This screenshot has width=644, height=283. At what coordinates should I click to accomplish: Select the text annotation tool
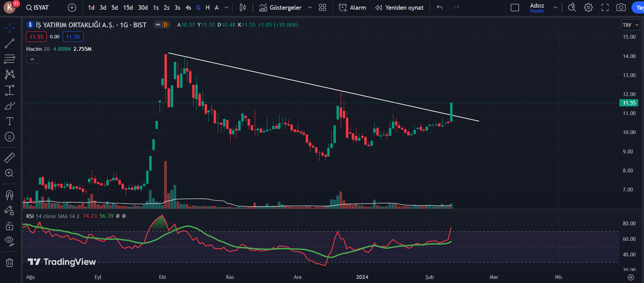point(9,121)
